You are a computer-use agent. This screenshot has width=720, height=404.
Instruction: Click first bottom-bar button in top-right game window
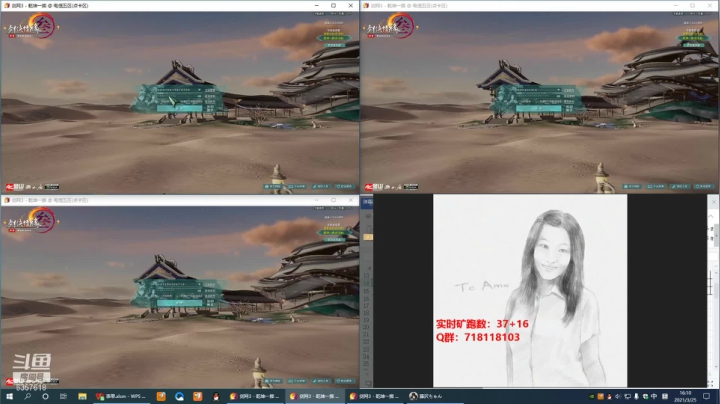click(x=632, y=186)
